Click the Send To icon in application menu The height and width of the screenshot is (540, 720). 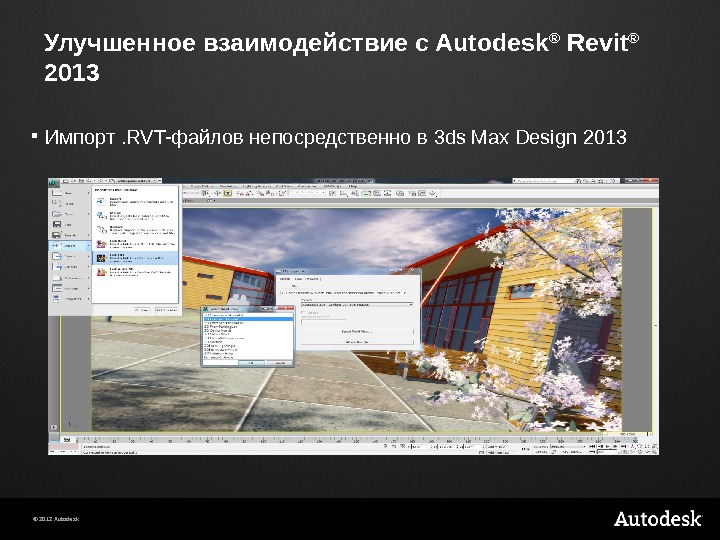[x=57, y=267]
